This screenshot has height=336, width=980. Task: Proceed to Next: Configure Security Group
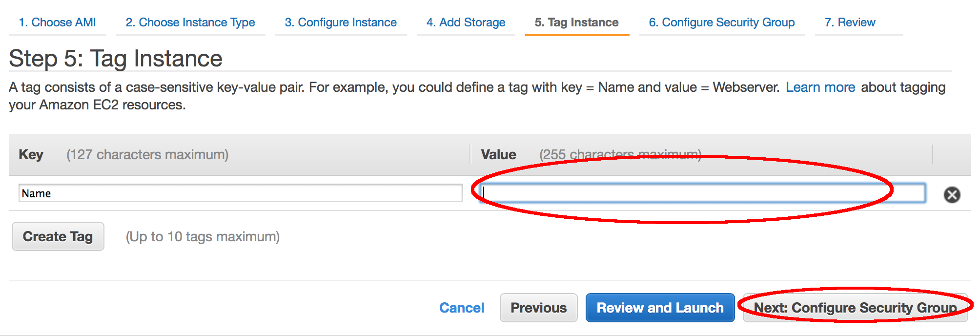coord(855,308)
